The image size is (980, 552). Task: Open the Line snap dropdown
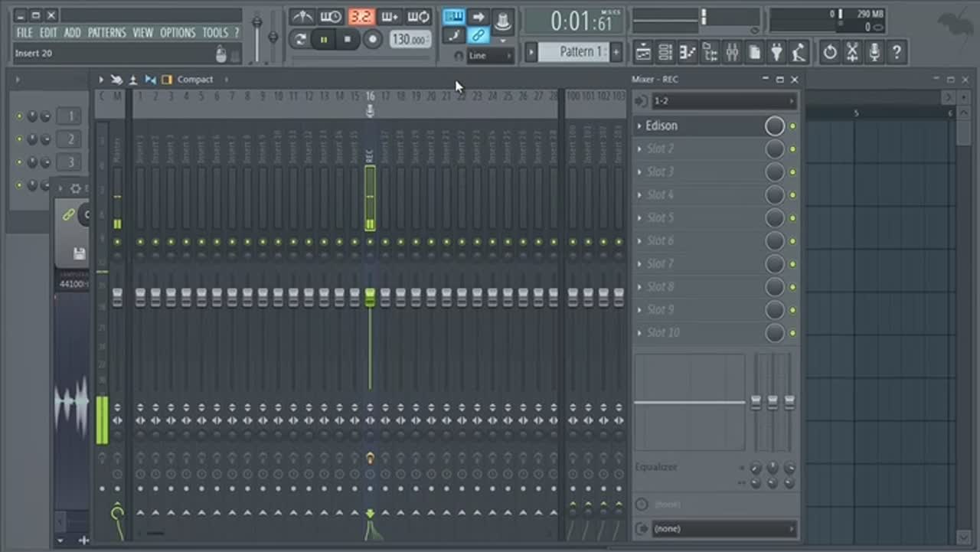(488, 56)
